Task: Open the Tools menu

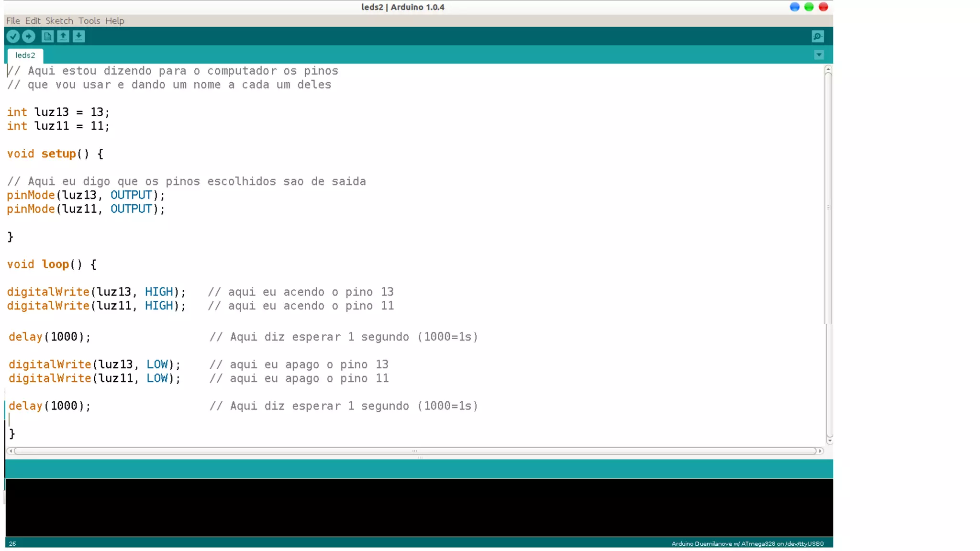Action: 89,21
